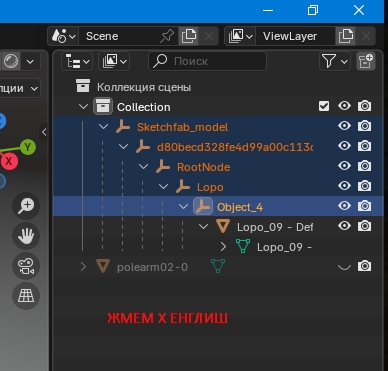This screenshot has width=388, height=371.
Task: Disable Sketchfab_model in renders
Action: click(x=365, y=126)
